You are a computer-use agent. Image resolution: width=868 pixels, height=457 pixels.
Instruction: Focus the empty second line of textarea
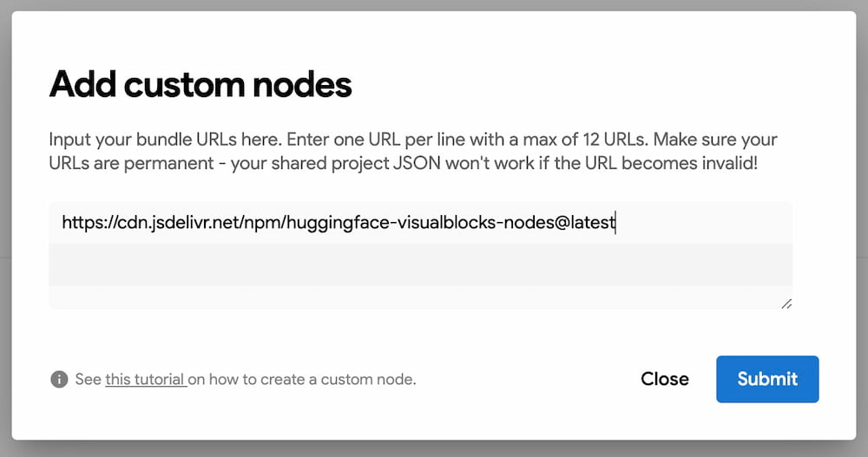tap(420, 264)
